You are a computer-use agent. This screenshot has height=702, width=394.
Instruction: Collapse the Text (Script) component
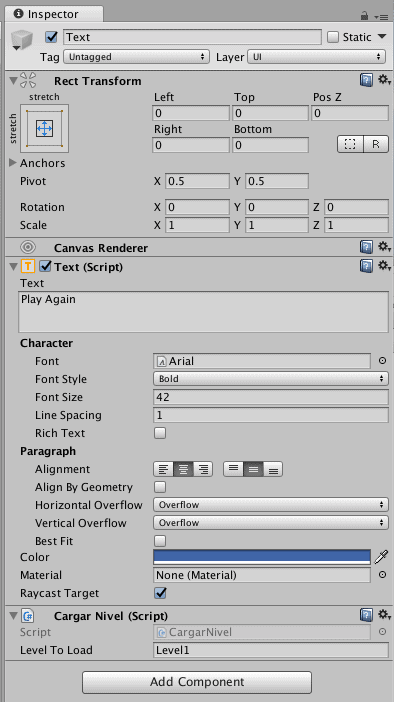click(x=13, y=267)
